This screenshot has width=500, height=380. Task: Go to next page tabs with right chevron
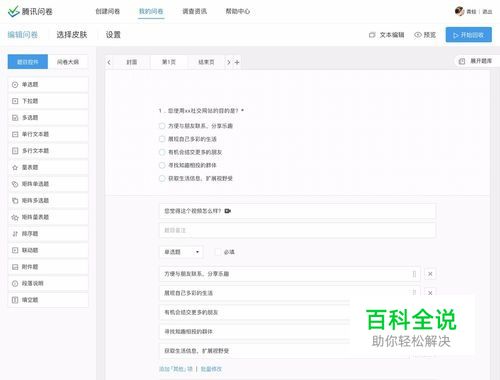[229, 62]
